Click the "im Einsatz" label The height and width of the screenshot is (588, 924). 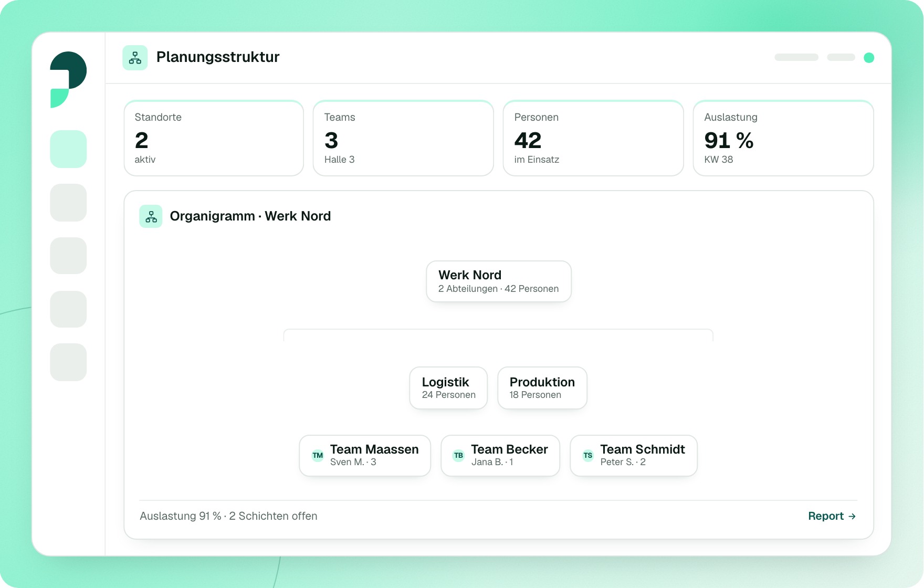(537, 160)
